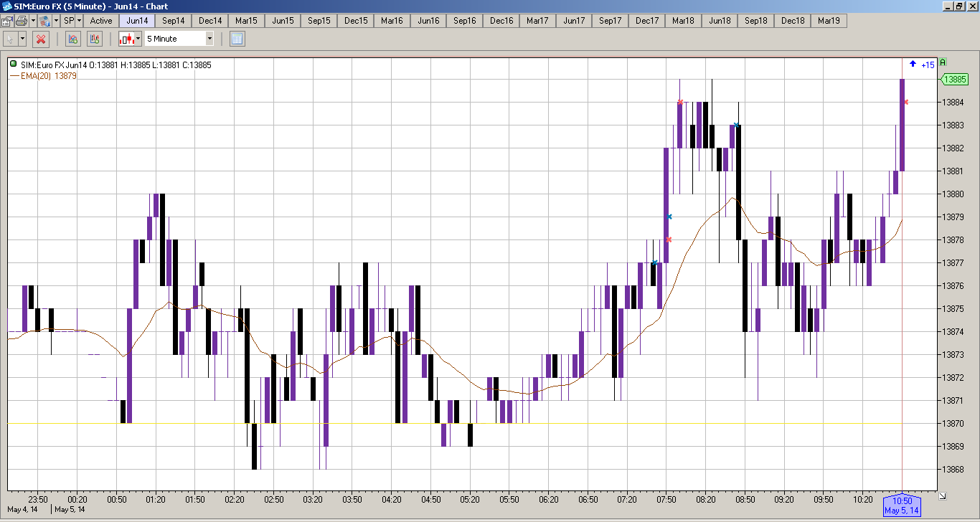The width and height of the screenshot is (980, 522).
Task: Select the Jun17 contract tab
Action: coord(574,21)
